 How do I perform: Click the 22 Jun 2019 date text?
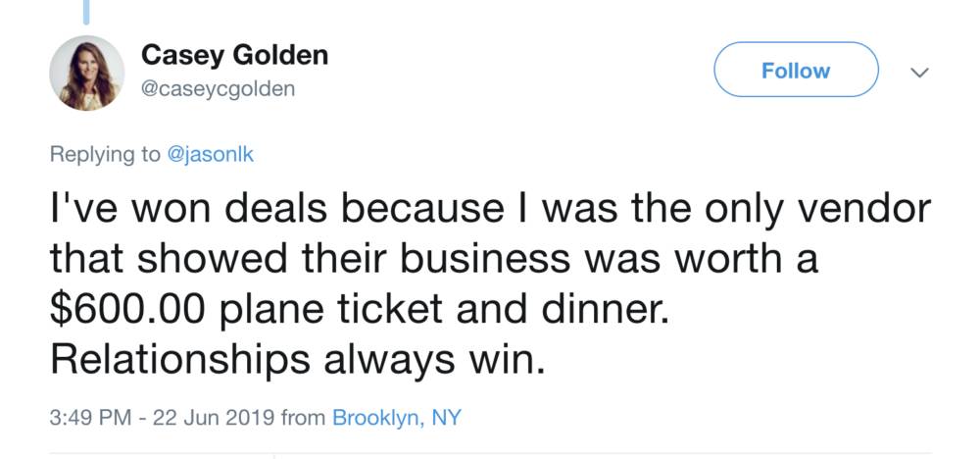(x=213, y=417)
